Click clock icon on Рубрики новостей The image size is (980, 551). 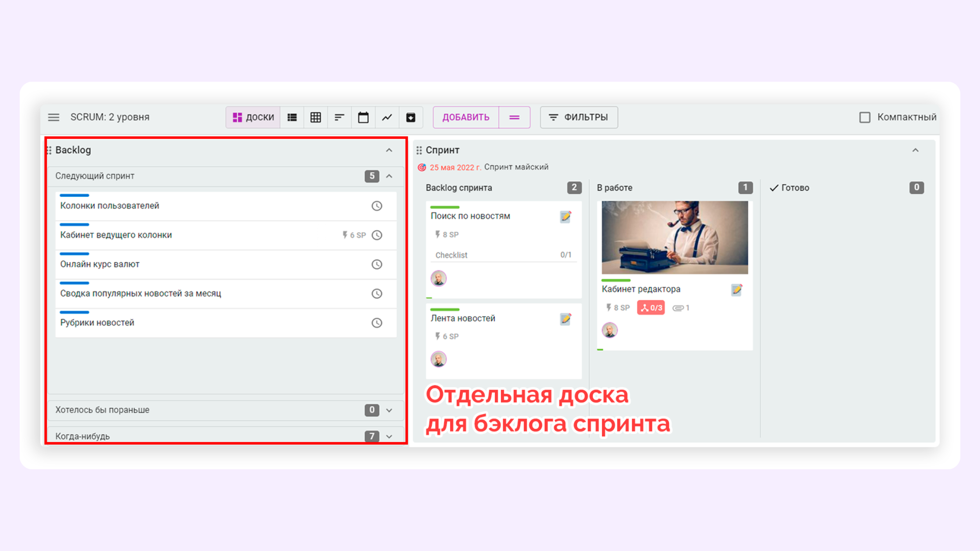[377, 323]
